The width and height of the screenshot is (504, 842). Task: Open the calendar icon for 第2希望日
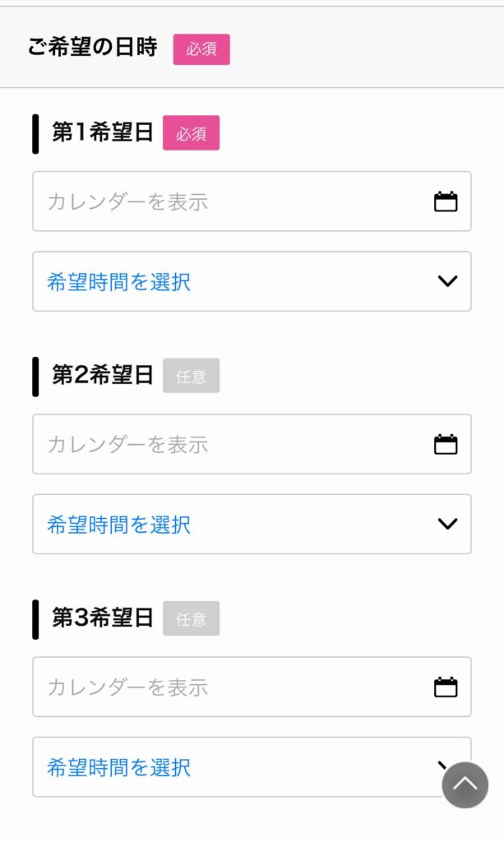pos(446,444)
